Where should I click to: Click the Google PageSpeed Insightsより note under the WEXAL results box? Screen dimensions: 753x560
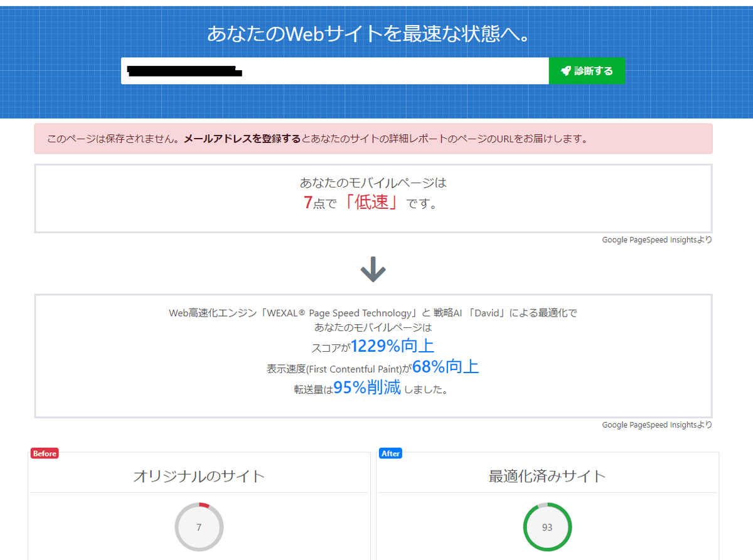click(657, 425)
